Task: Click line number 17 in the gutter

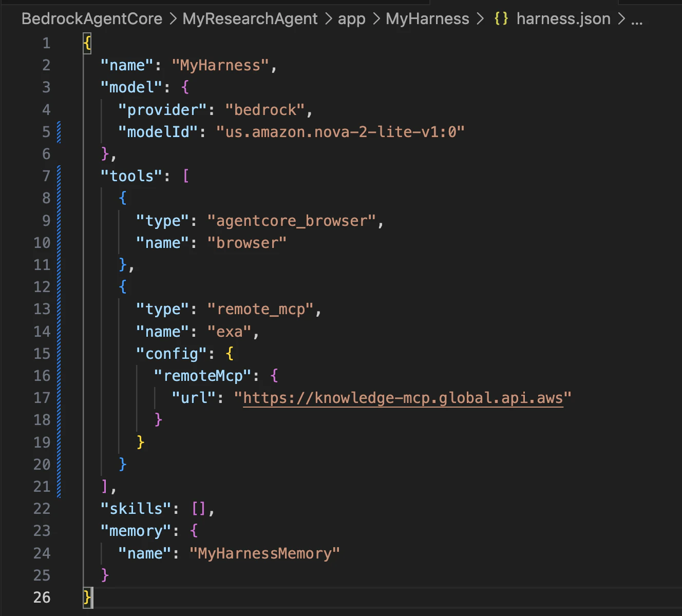Action: 42,398
